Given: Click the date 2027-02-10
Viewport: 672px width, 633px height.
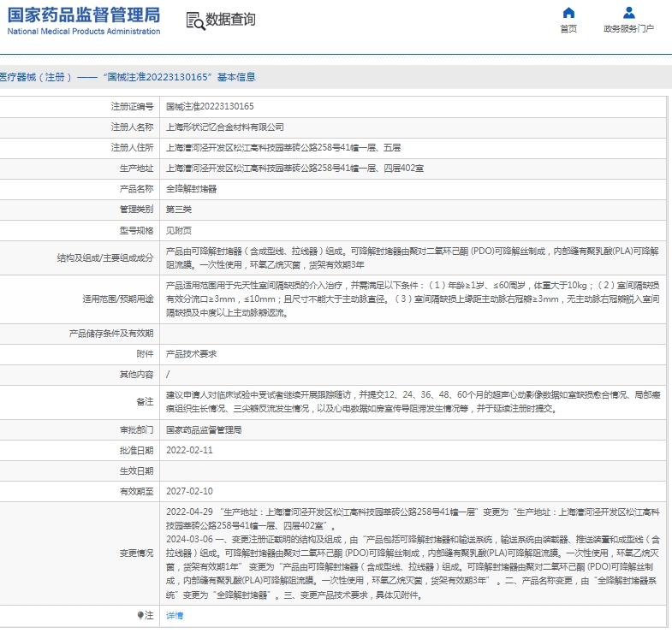Looking at the screenshot, I should tap(189, 491).
